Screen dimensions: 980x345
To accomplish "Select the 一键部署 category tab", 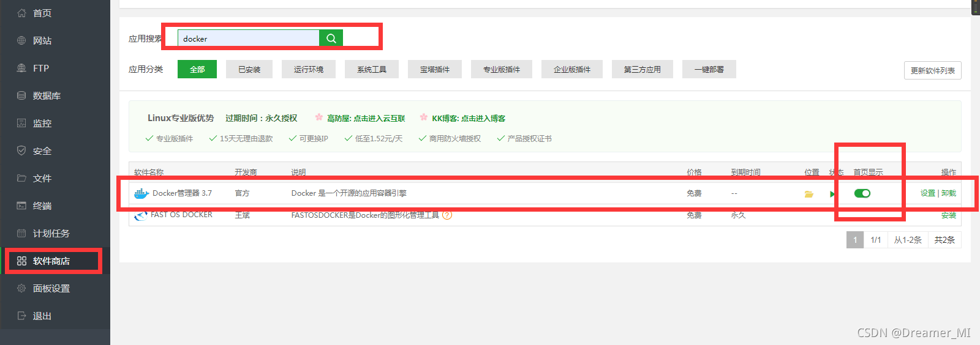I will tap(709, 69).
